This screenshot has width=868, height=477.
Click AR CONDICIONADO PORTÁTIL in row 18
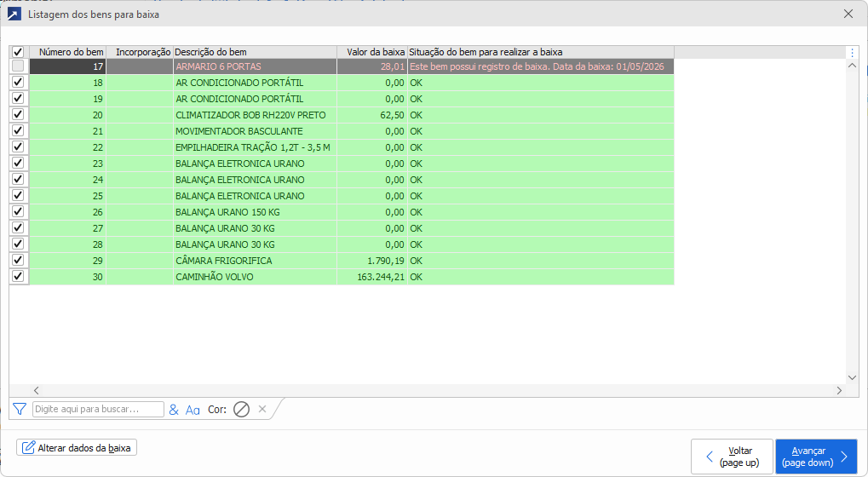pyautogui.click(x=256, y=83)
